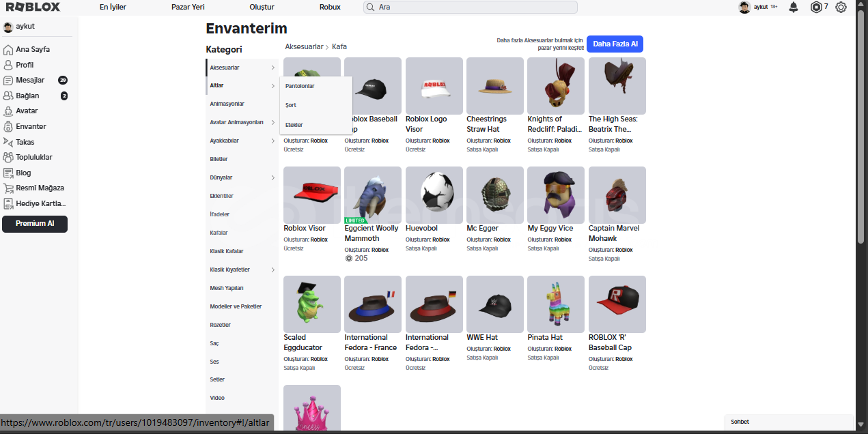Screen dimensions: 868x434
Task: Open the Pinata Hat thumbnail
Action: (x=556, y=304)
